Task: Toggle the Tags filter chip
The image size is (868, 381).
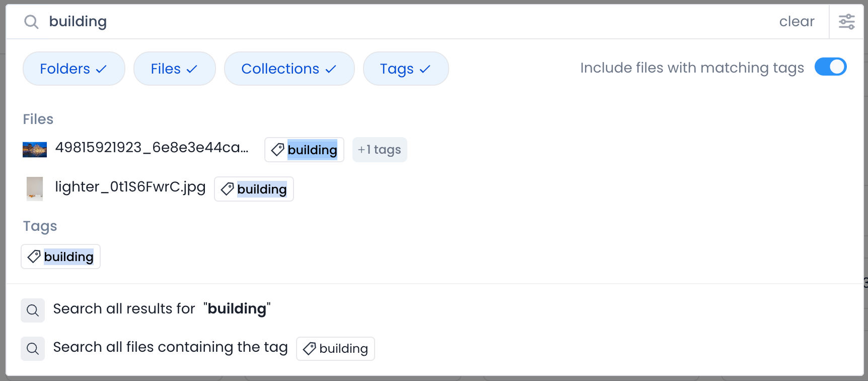Action: point(405,69)
